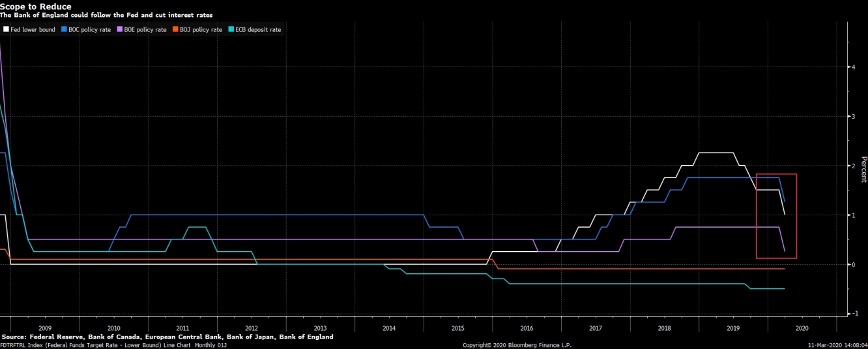Select the "Fed lower bound" legend label
Image resolution: width=868 pixels, height=349 pixels.
click(33, 29)
